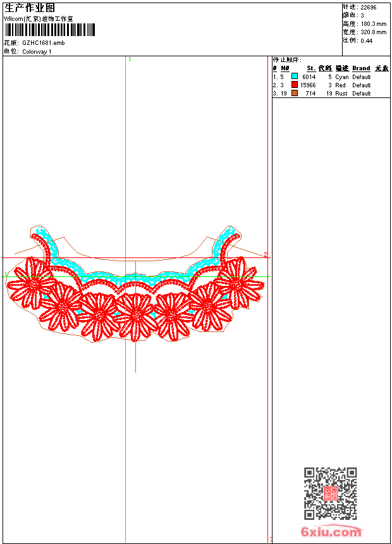The height and width of the screenshot is (544, 392).
Task: Click Default brand in the Rust row
Action: [x=362, y=94]
